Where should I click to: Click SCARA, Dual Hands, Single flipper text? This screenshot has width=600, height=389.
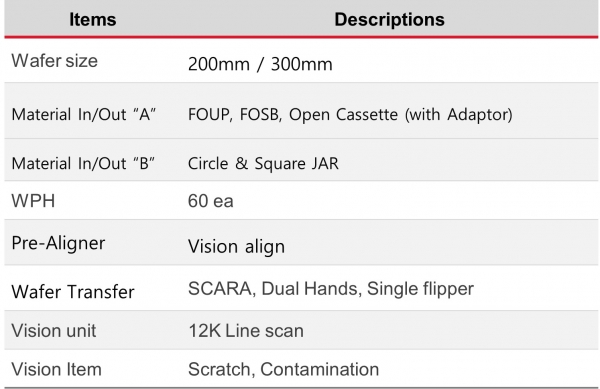331,289
